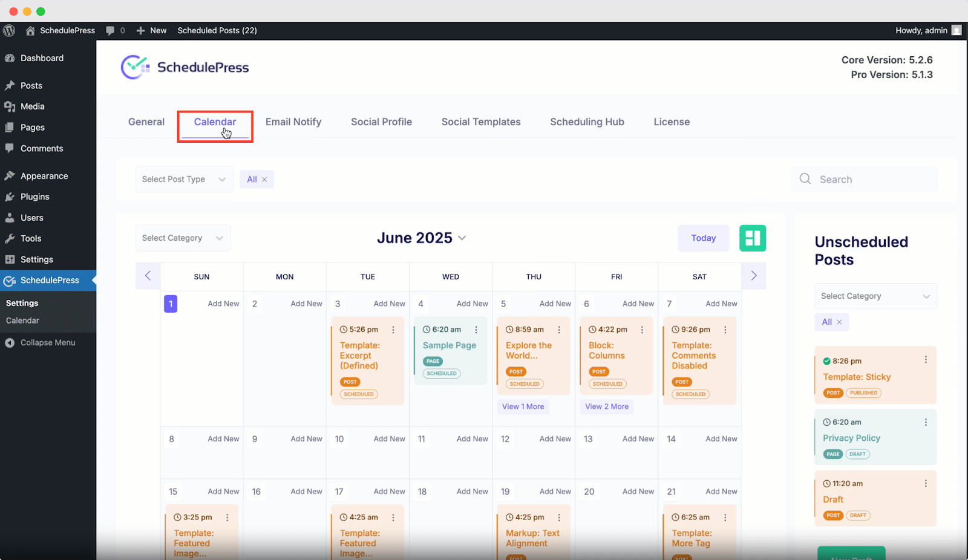Click the WordPress logo in admin bar
This screenshot has height=560, width=968.
point(9,30)
